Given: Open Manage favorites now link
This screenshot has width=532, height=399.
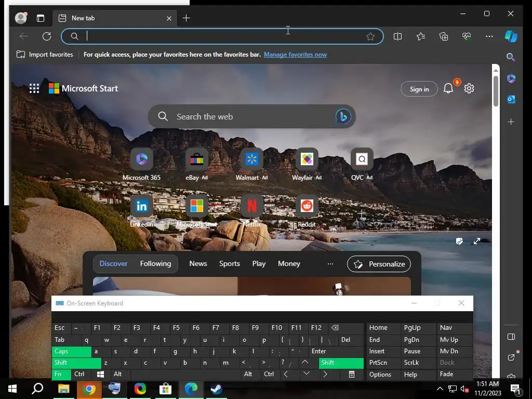Looking at the screenshot, I should 295,54.
